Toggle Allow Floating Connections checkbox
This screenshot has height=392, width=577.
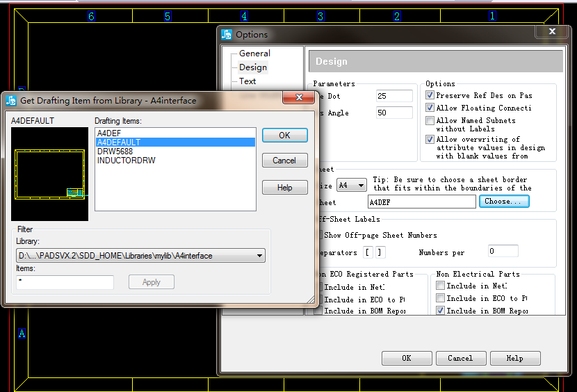(x=430, y=108)
